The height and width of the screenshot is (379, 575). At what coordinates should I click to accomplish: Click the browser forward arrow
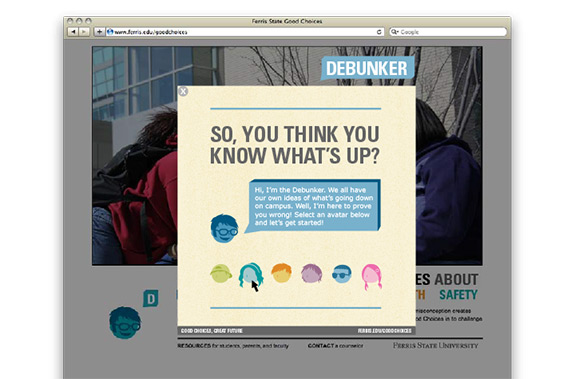point(84,32)
